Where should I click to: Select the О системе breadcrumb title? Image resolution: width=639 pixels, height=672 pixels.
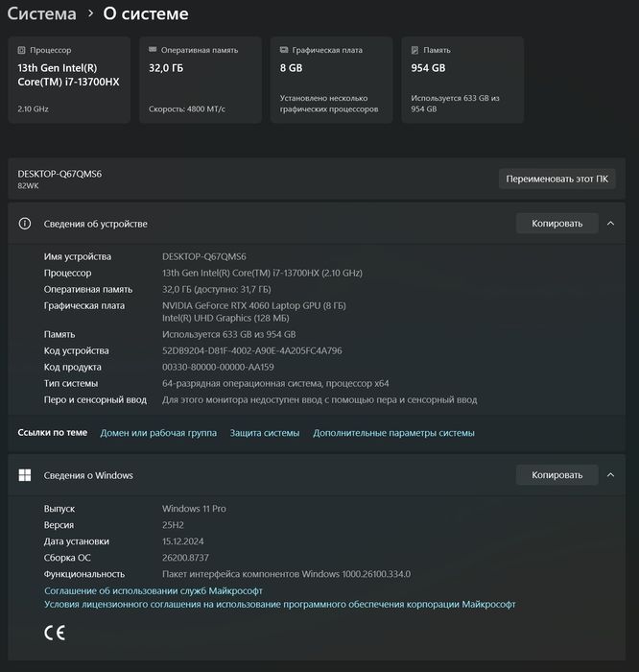tap(146, 13)
